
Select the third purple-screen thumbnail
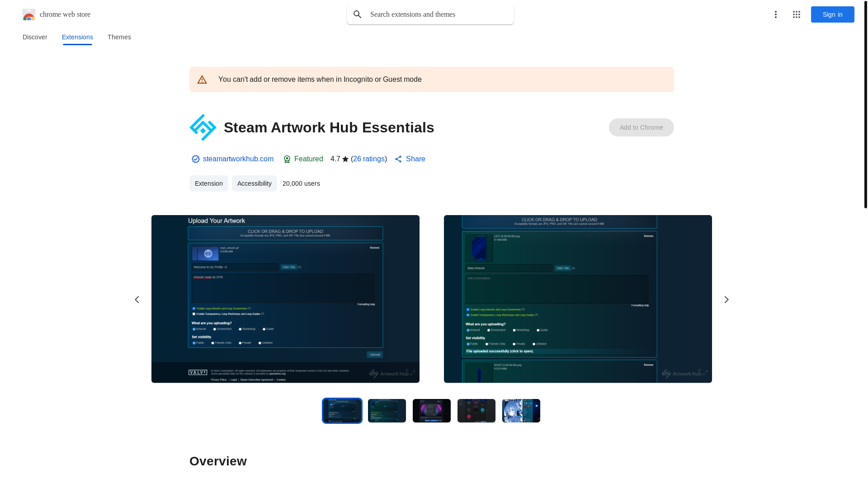tap(432, 411)
